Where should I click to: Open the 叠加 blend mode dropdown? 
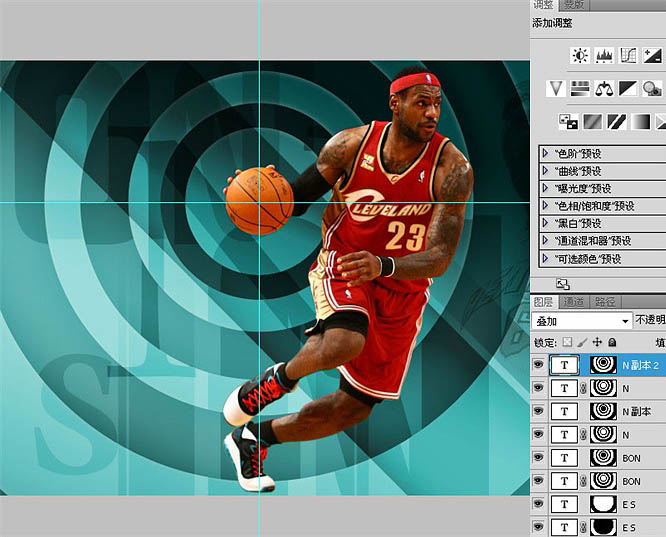[581, 321]
